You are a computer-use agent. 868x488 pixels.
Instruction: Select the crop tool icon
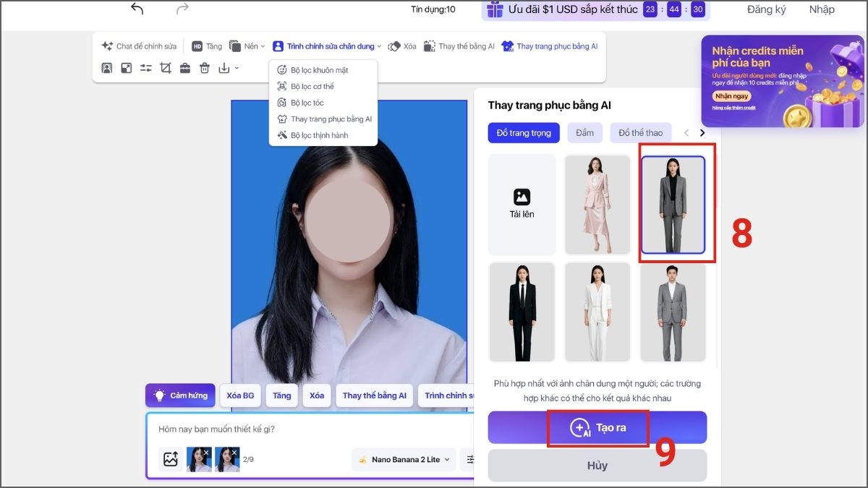coord(166,68)
